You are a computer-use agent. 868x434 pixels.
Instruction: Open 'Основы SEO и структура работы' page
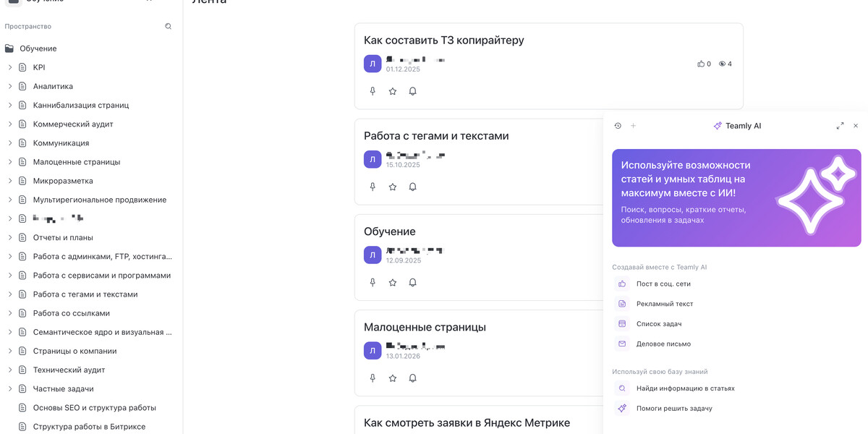click(x=94, y=408)
